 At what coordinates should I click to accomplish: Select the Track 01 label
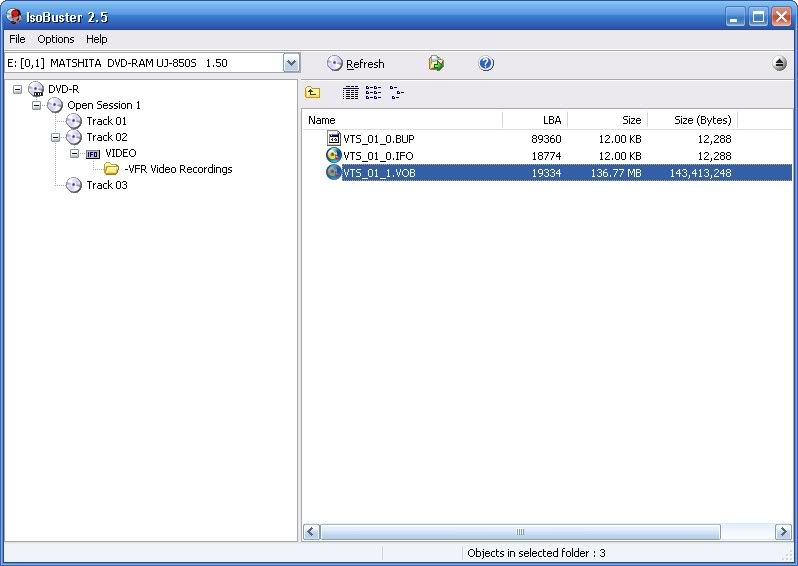(106, 121)
